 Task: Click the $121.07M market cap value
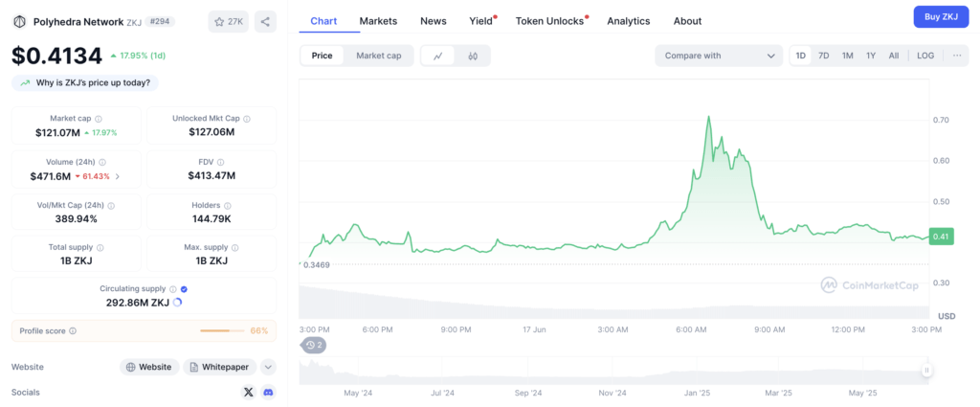pos(57,132)
